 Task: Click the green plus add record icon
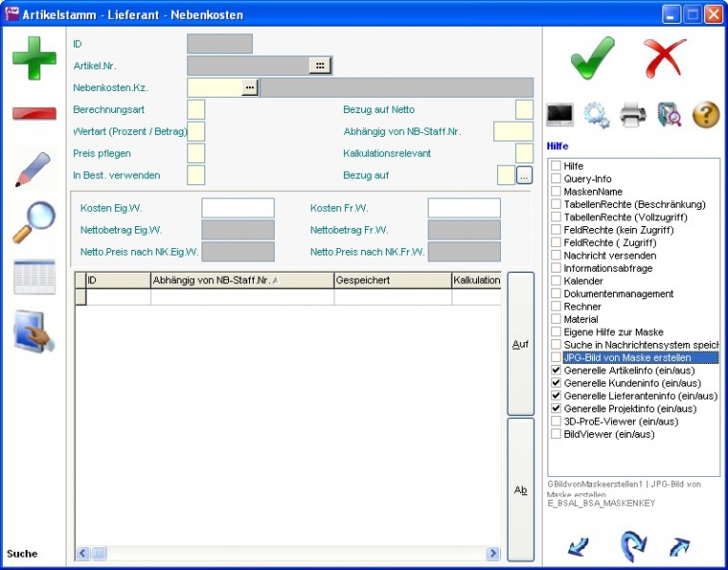tap(33, 58)
